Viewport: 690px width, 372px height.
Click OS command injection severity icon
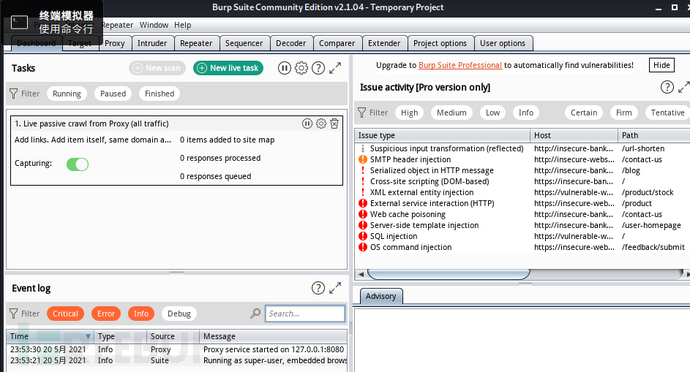[363, 247]
